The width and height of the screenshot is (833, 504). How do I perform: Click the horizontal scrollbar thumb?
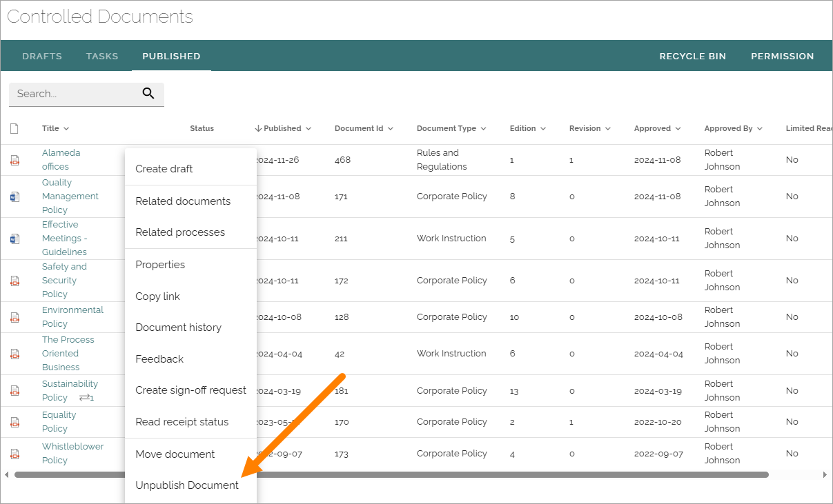[391, 475]
